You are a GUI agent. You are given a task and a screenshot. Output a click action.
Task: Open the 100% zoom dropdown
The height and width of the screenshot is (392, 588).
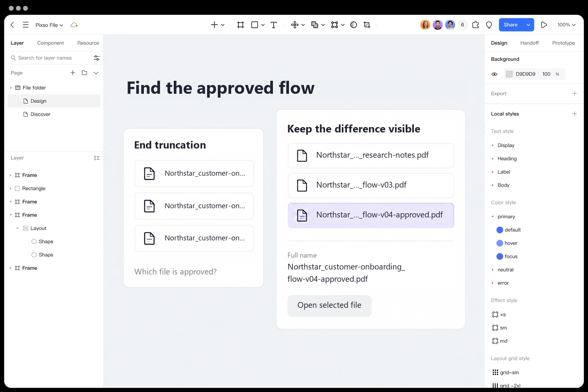566,25
